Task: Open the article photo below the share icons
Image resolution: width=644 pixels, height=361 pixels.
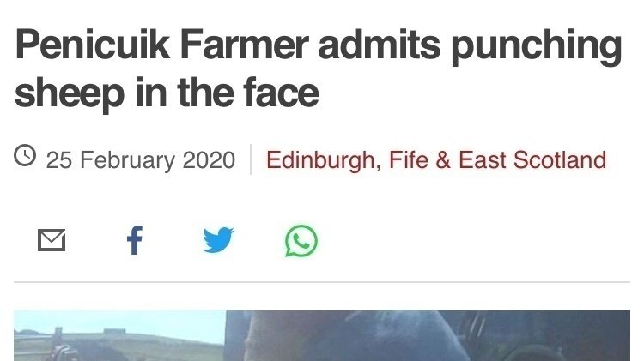Action: point(321,336)
